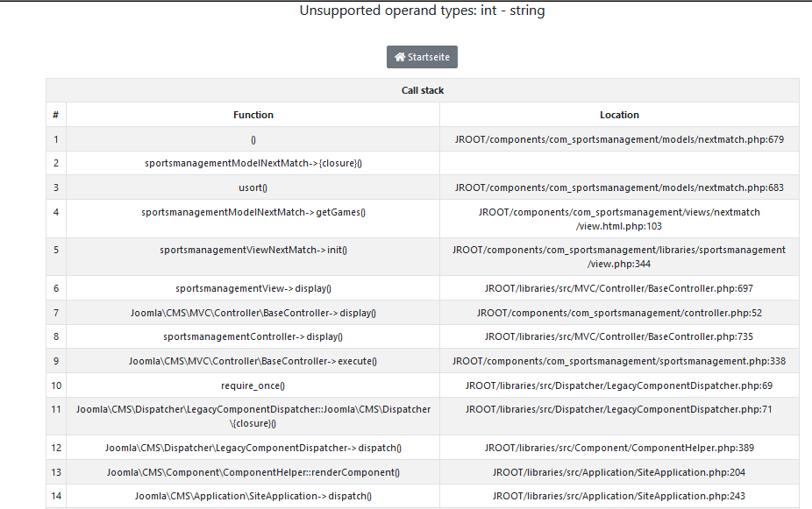Click the Function column header
The width and height of the screenshot is (812, 509).
point(253,115)
